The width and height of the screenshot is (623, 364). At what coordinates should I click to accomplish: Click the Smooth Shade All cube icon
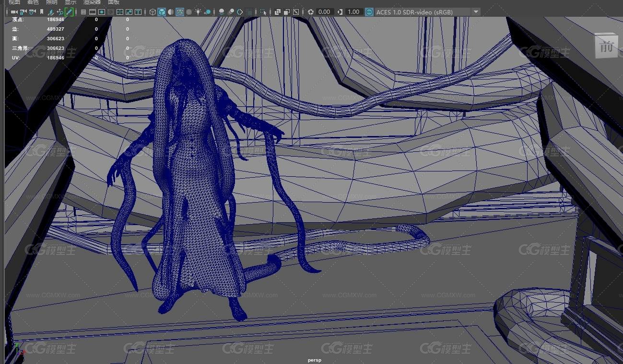(162, 12)
